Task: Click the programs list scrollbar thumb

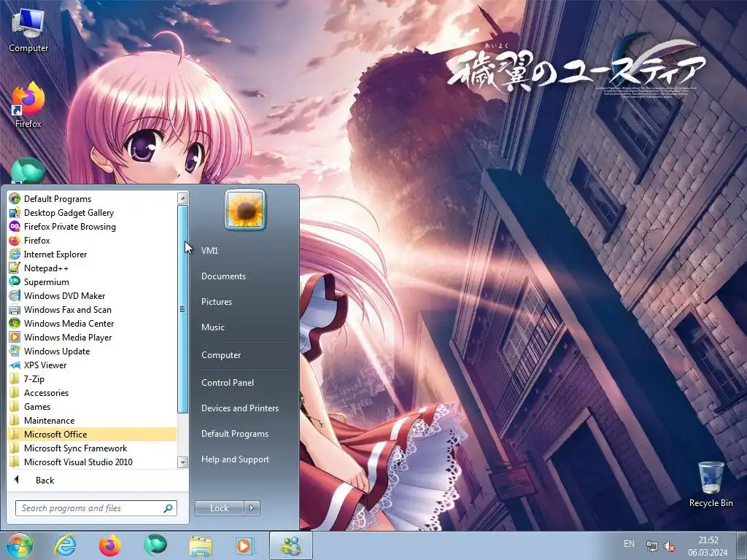Action: (182, 309)
